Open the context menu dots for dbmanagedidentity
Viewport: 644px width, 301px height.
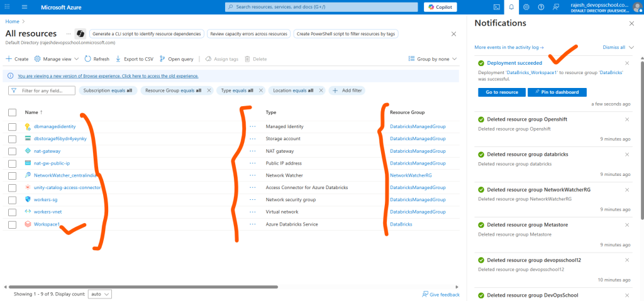(253, 126)
